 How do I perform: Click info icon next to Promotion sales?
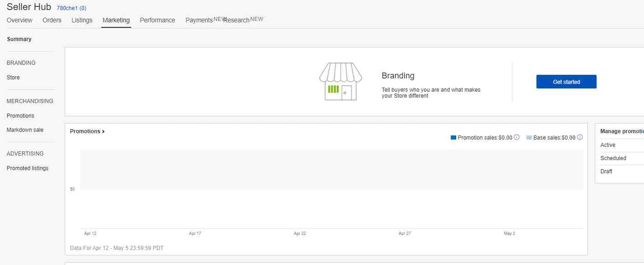517,137
